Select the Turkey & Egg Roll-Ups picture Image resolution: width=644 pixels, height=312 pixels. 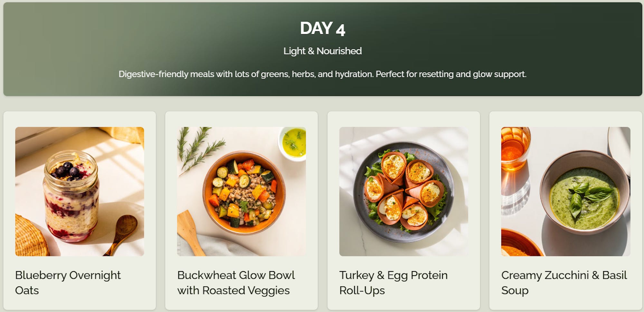[403, 191]
